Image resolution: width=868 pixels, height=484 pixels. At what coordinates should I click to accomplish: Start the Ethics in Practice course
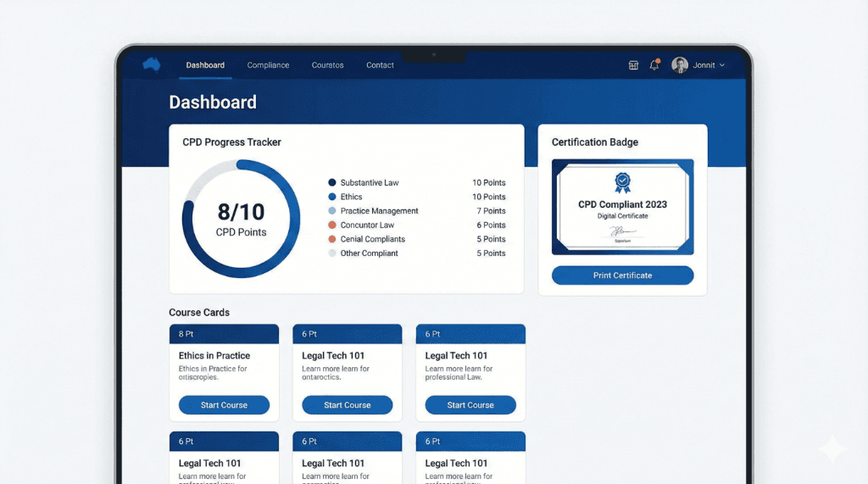click(x=224, y=405)
